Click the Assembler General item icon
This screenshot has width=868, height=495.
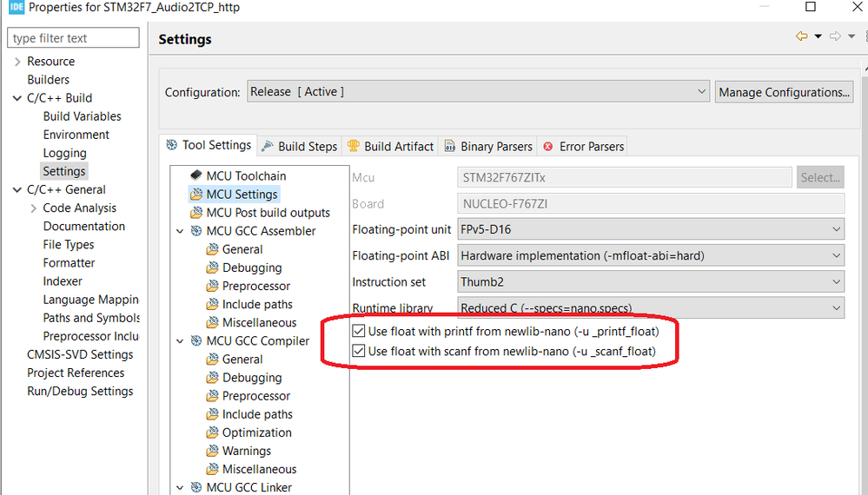coord(212,249)
